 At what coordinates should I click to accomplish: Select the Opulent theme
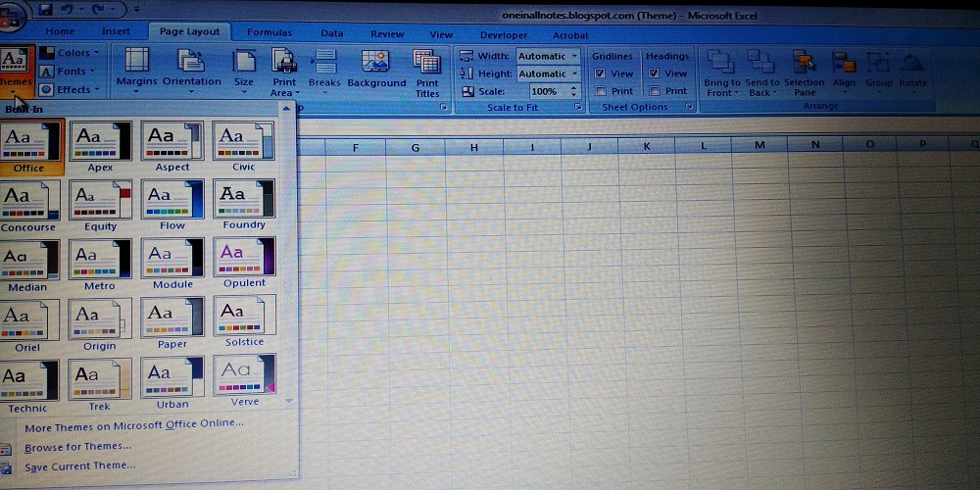(244, 263)
